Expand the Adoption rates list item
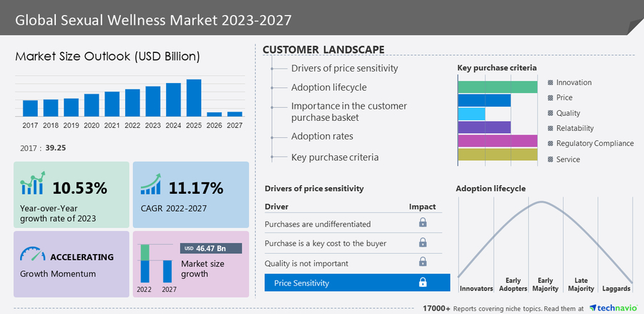Image resolution: width=644 pixels, height=314 pixels. click(x=321, y=137)
